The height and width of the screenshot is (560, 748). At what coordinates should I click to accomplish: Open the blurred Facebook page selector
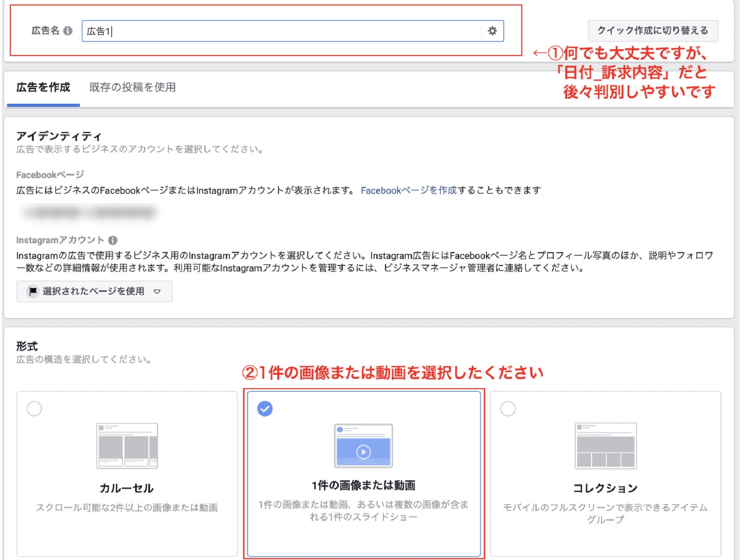(x=90, y=212)
